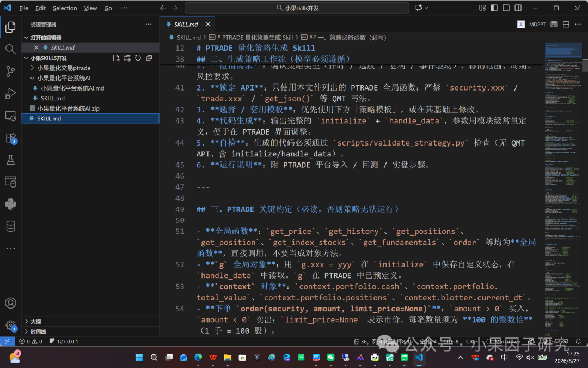The image size is (588, 368).
Task: Open the Python view in activity bar
Action: coord(10,204)
